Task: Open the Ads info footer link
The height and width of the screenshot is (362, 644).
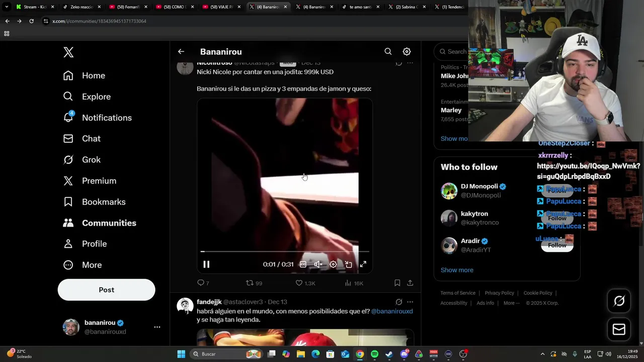Action: (x=485, y=303)
